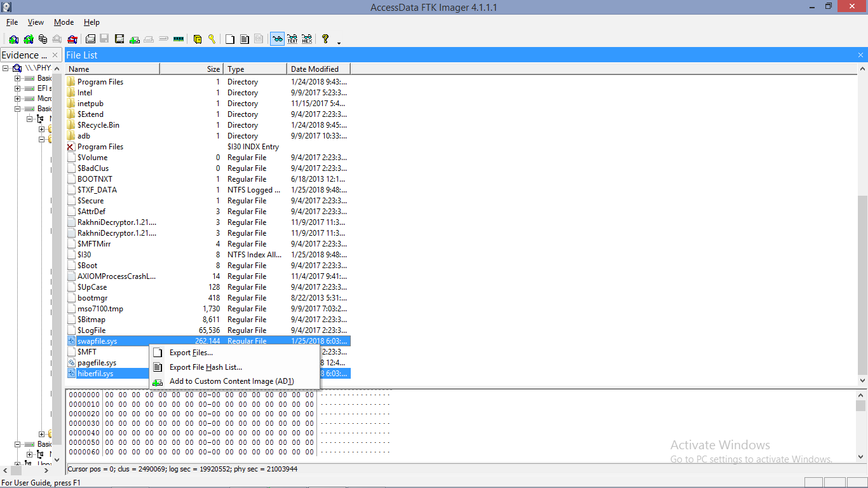
Task: Toggle automatic file viewer glasses icon
Action: 277,39
